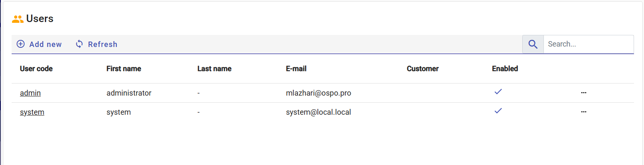The height and width of the screenshot is (165, 644).
Task: Click Add new button label
Action: [x=46, y=44]
